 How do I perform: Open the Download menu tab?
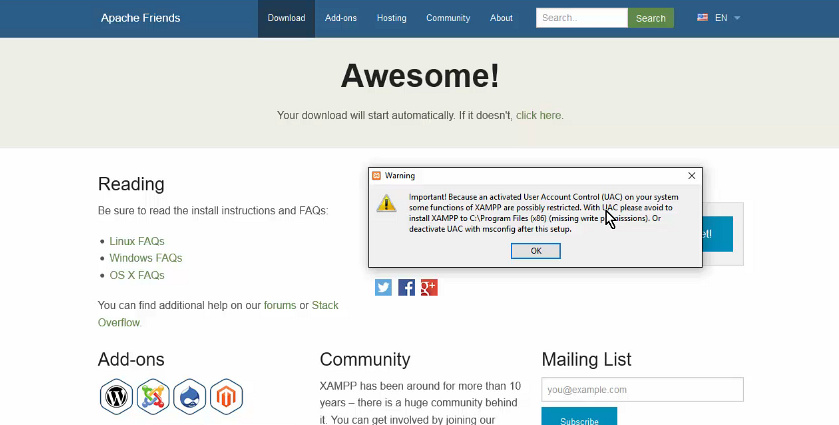(286, 18)
